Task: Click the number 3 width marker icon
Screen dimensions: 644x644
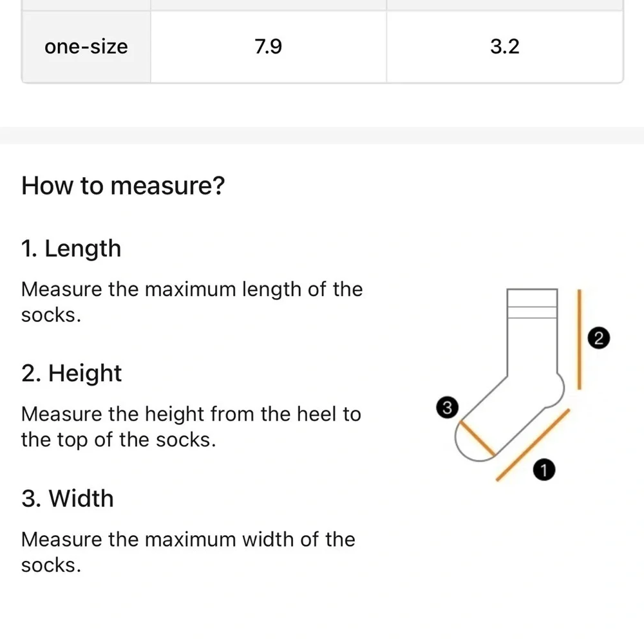Action: [448, 408]
